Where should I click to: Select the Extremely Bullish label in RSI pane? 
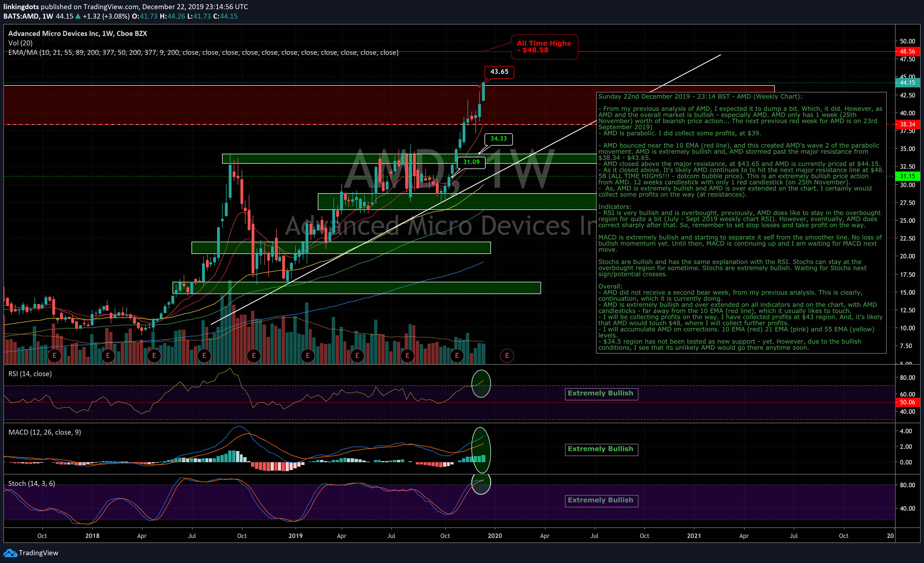(601, 393)
